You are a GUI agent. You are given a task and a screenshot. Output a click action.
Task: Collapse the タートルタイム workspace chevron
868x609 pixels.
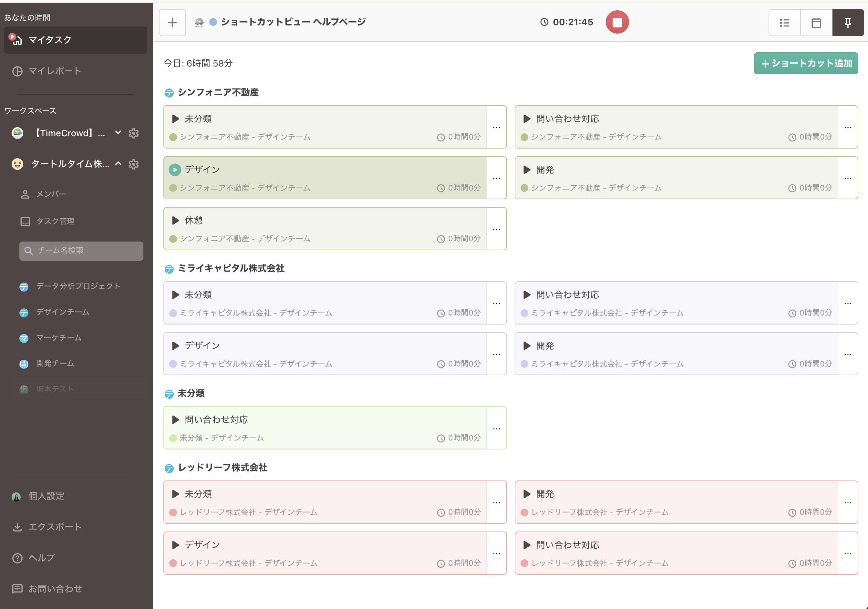click(118, 164)
